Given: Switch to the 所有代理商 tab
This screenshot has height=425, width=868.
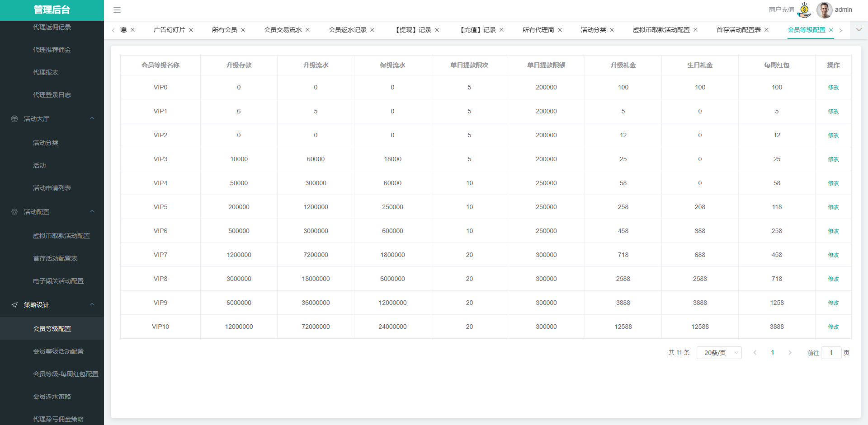Looking at the screenshot, I should point(538,30).
